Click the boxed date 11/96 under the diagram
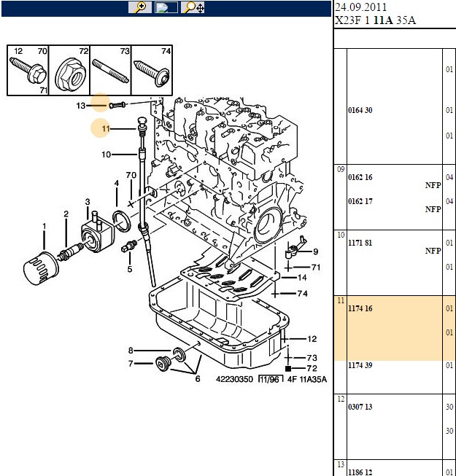The width and height of the screenshot is (456, 476). [x=271, y=379]
